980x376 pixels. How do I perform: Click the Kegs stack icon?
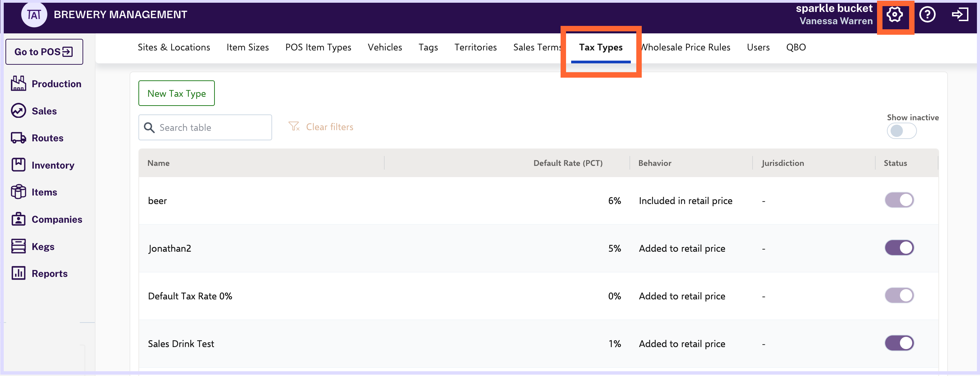tap(18, 246)
